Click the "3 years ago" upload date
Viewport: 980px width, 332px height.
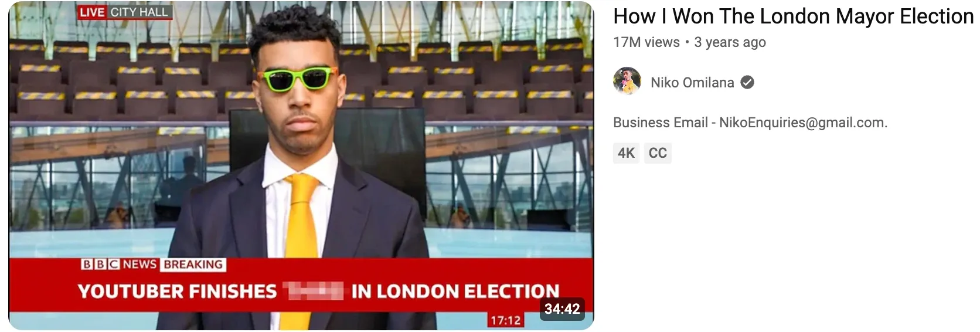coord(730,42)
